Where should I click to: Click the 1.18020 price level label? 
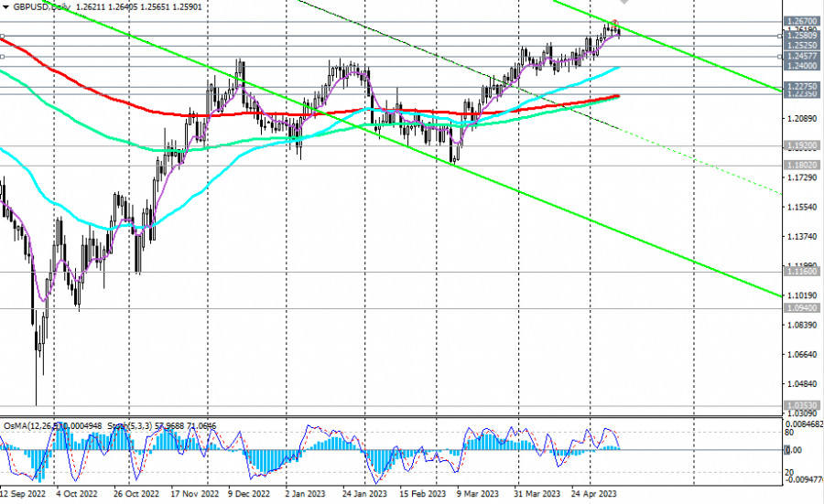801,165
